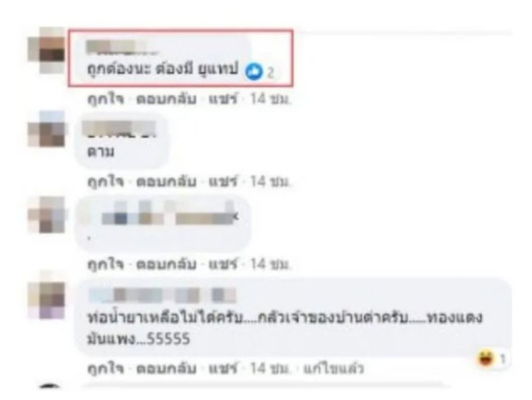The image size is (532, 400).
Task: Click the 14 ชม. timestamp of first comment
Action: tap(271, 100)
